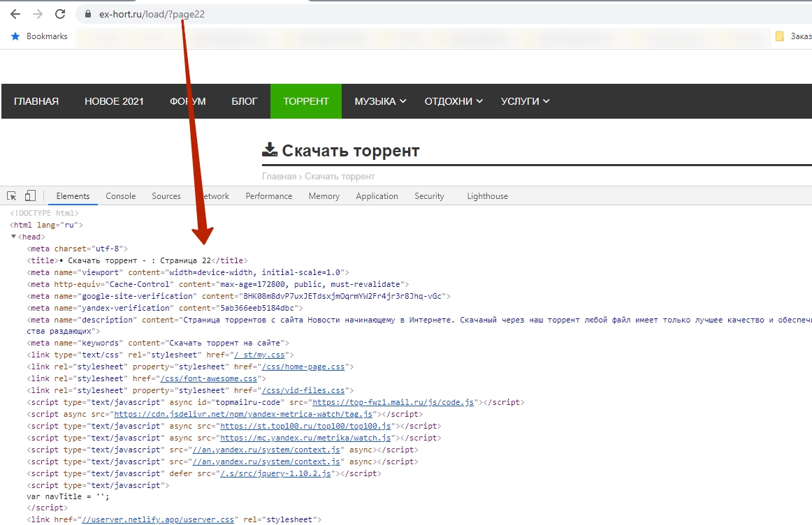Viewport: 812px width, 525px height.
Task: Open the top-fwz1.mail.ru code.js link
Action: pos(393,402)
